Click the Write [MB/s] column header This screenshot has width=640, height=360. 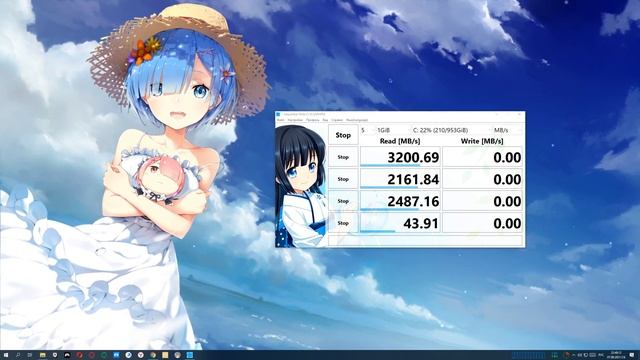[x=482, y=141]
